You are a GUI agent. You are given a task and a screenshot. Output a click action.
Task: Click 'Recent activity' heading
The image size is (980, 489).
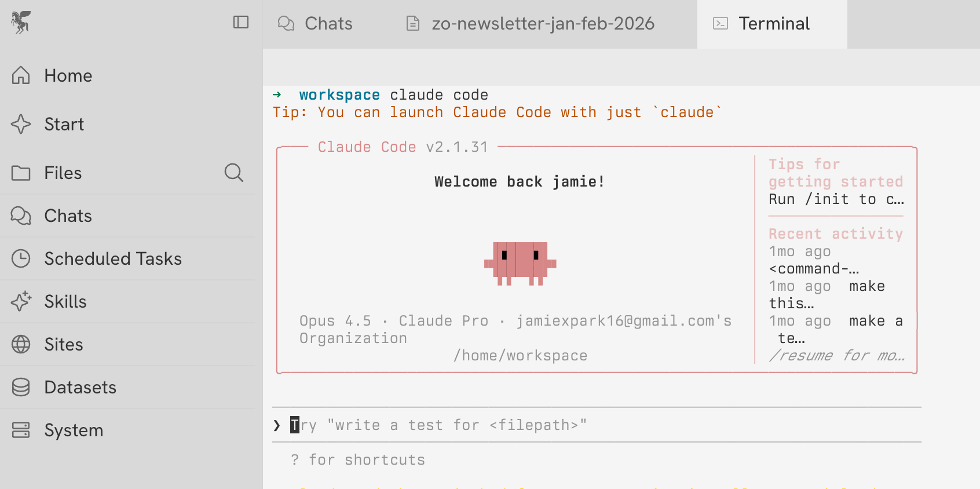click(x=836, y=233)
